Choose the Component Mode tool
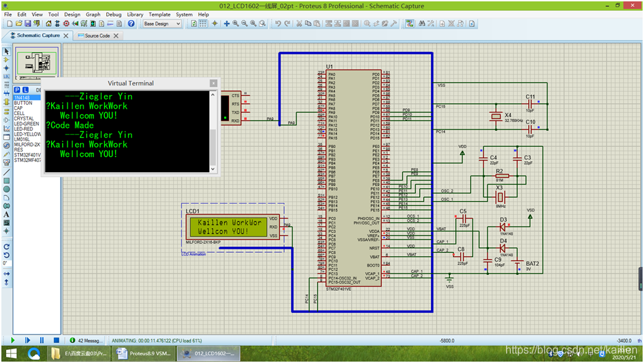644x363 pixels. (x=6, y=60)
